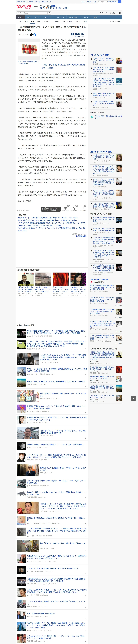Click blue search button in top bar

[120, 2]
